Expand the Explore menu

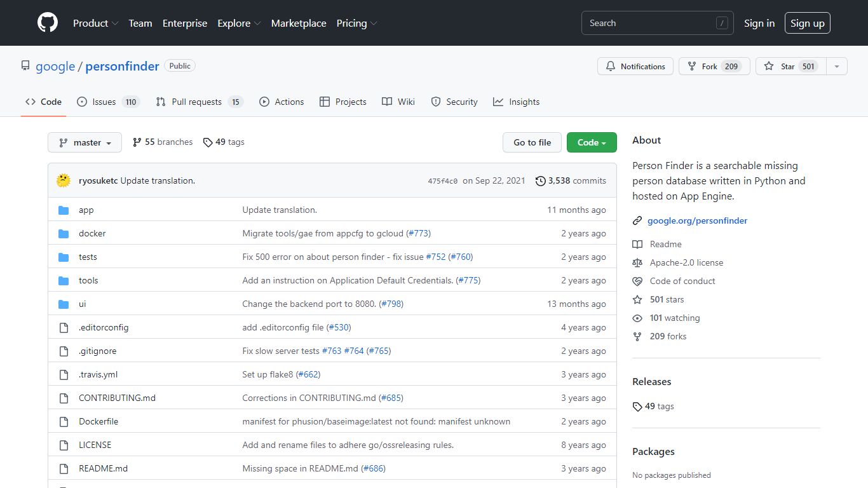pos(239,23)
